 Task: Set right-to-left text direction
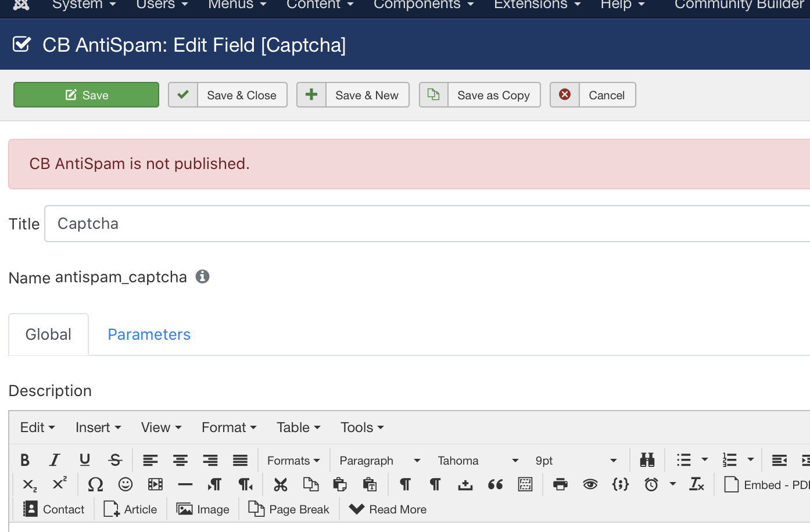(x=245, y=484)
